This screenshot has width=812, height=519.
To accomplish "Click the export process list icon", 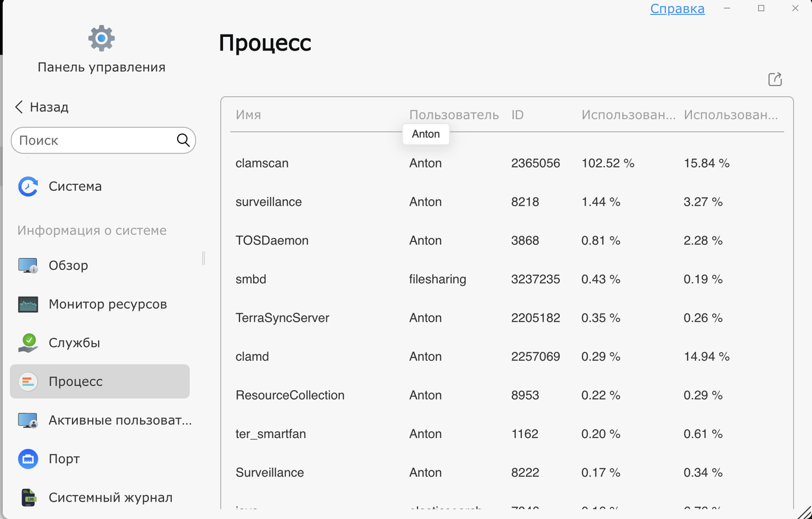I will point(774,79).
